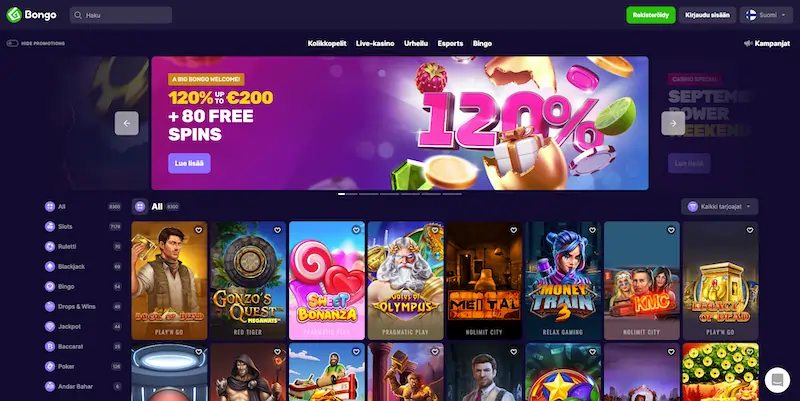Focus the Haku search field
The height and width of the screenshot is (401, 800).
click(120, 15)
